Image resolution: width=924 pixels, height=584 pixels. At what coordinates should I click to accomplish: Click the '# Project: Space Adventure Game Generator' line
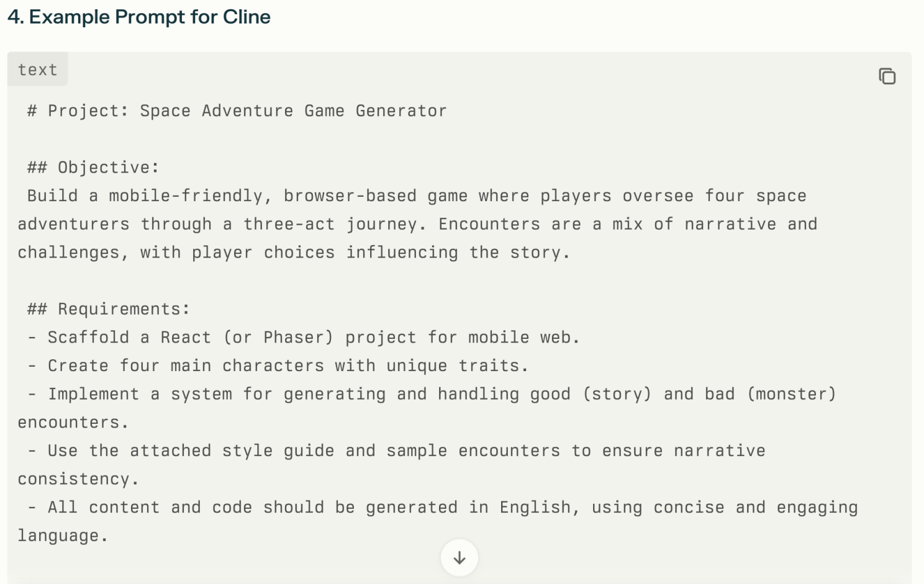[x=237, y=111]
